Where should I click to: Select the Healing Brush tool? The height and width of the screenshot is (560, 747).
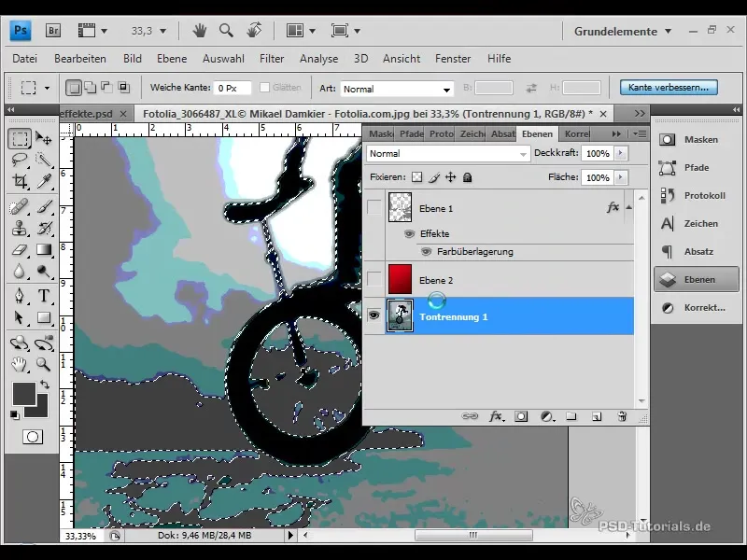tap(20, 207)
